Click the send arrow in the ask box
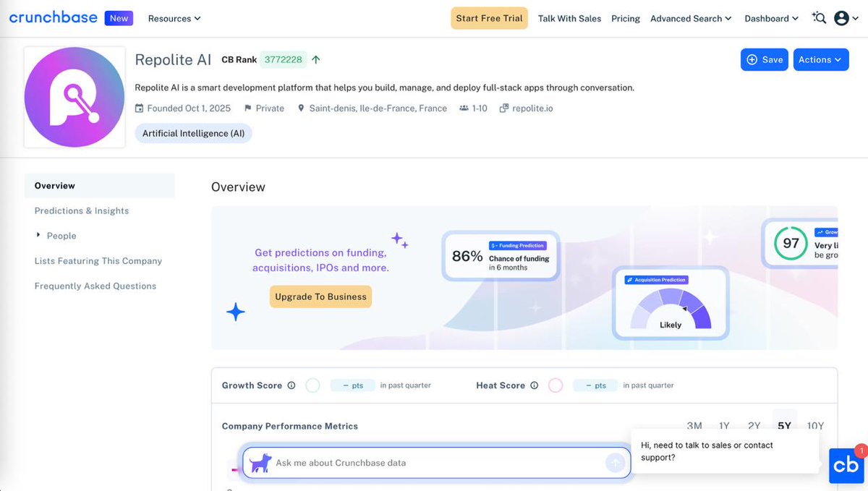Screen dimensions: 868x491 tap(615, 463)
